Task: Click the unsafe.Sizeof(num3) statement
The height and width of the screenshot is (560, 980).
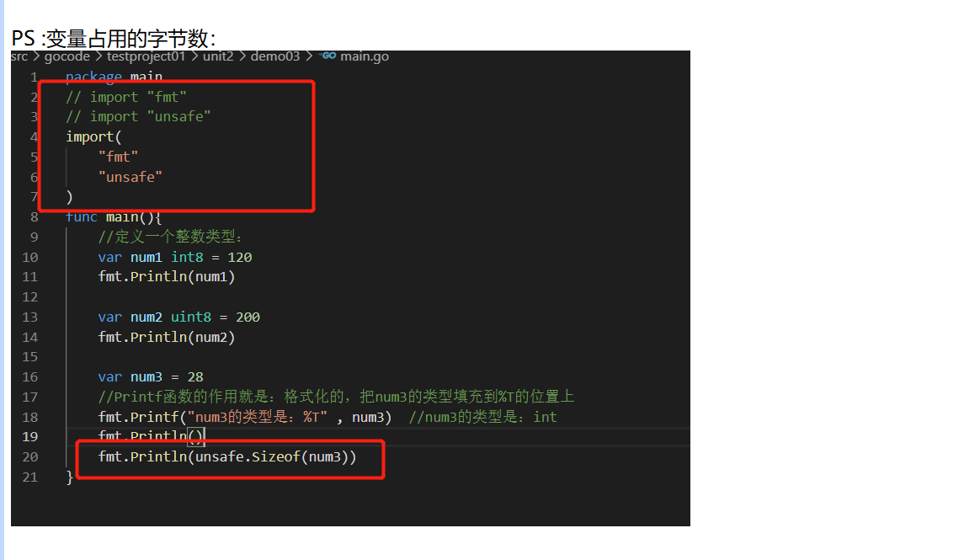Action: 226,457
